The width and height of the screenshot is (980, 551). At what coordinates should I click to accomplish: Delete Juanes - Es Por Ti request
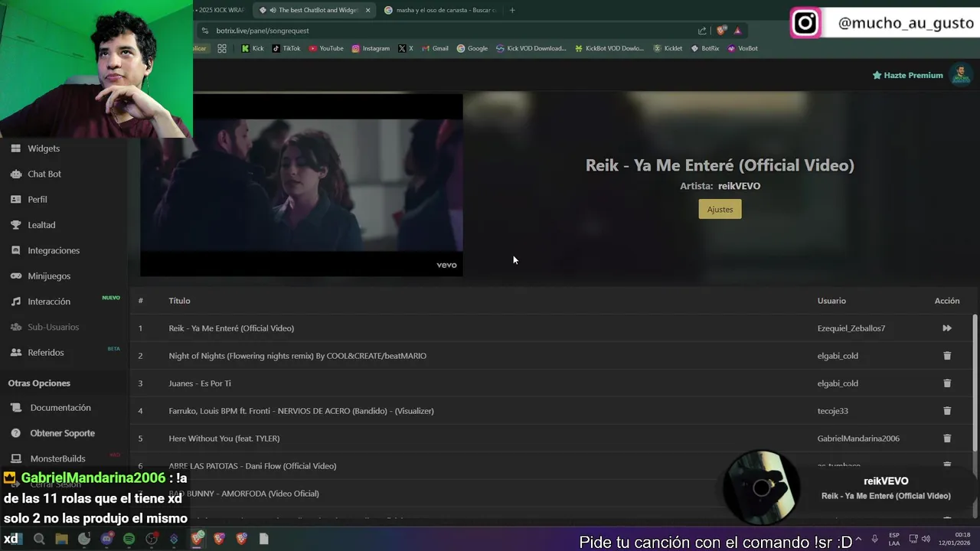tap(947, 383)
